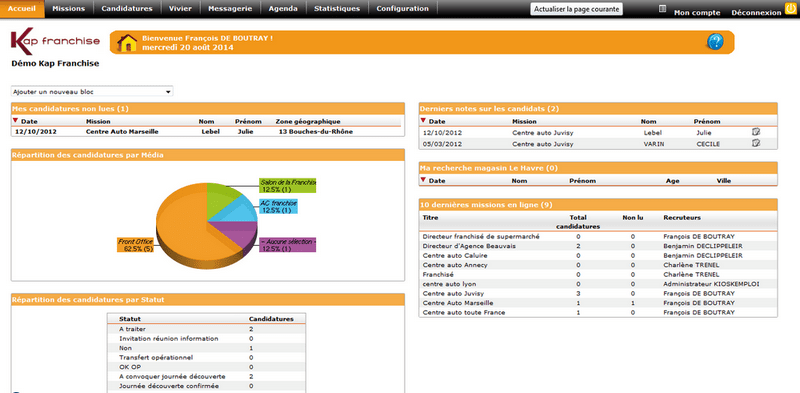Open the Mon compte link
800x393 pixels.
point(697,13)
